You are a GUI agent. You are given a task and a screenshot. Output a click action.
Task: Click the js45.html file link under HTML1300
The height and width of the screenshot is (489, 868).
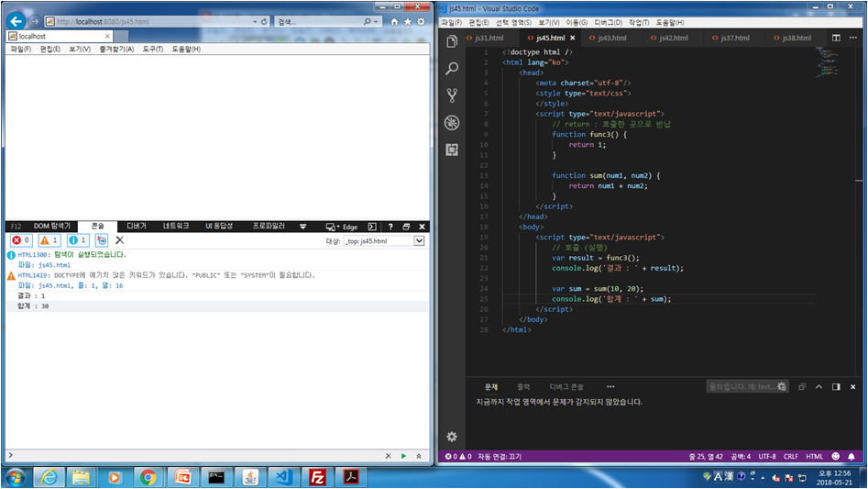54,265
